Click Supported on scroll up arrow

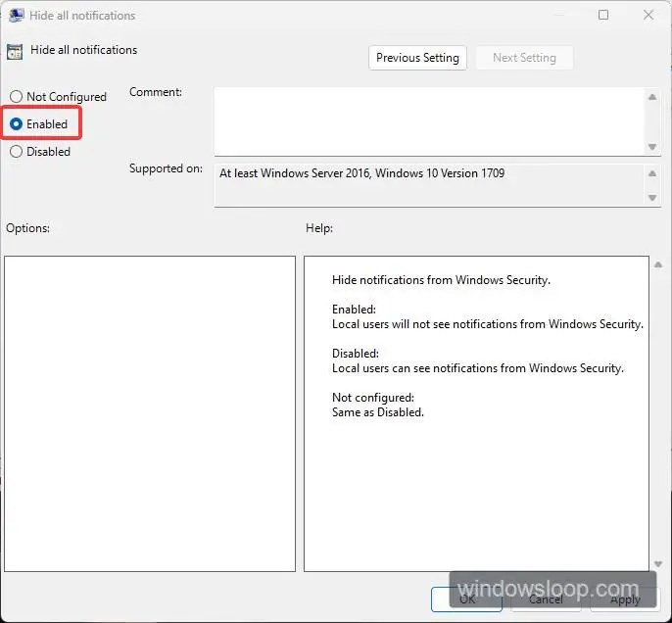[652, 173]
